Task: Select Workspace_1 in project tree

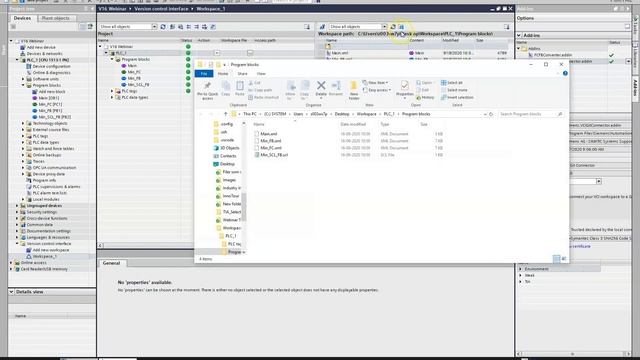Action: point(44,256)
